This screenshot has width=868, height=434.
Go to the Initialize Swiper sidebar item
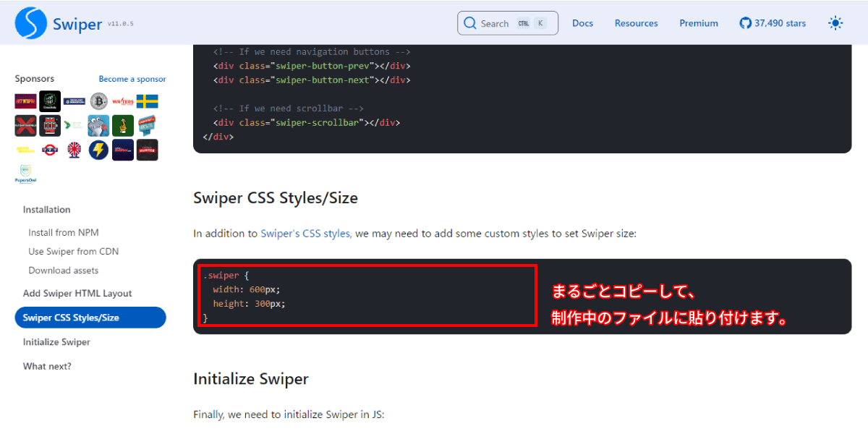(56, 342)
